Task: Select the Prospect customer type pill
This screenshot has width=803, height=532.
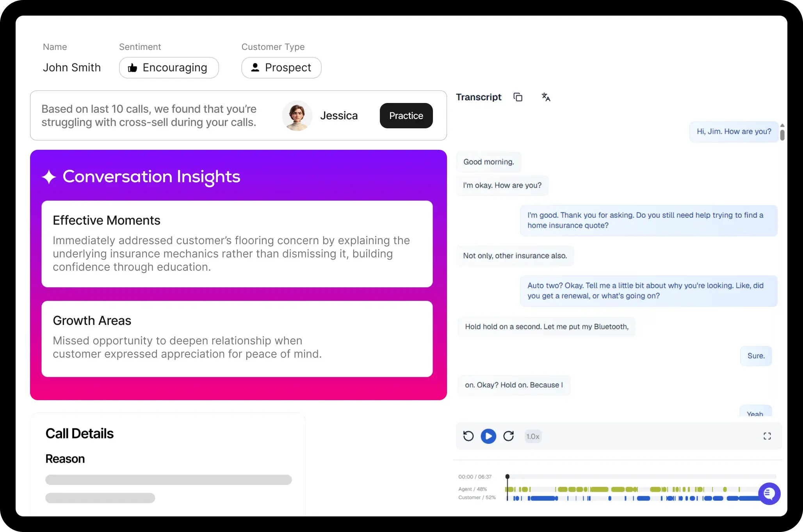Action: (281, 68)
